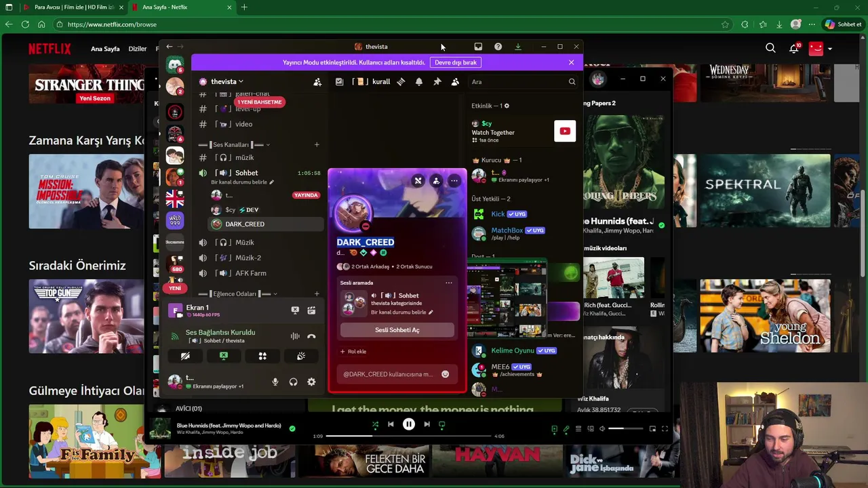Toggle Spotify full screen icon
This screenshot has width=868, height=488.
(x=665, y=429)
